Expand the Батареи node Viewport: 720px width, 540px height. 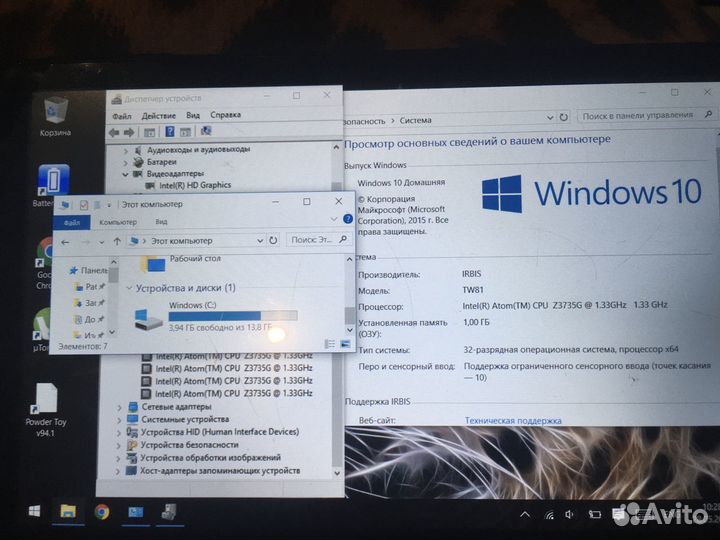(x=125, y=163)
